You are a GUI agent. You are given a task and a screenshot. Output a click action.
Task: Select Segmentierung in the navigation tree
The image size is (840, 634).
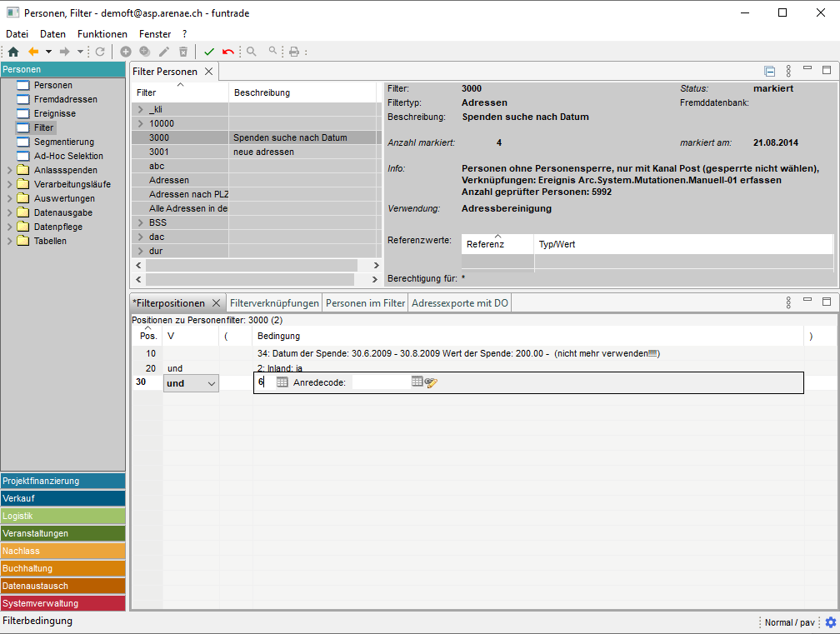click(63, 142)
